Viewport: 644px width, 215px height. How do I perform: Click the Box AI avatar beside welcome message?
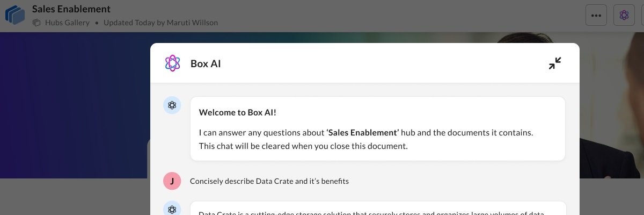click(172, 105)
